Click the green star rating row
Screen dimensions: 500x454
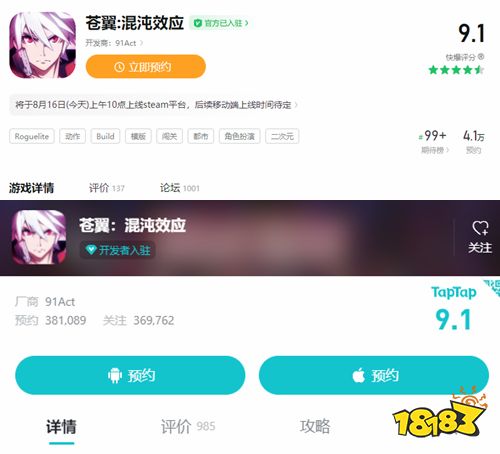click(456, 70)
